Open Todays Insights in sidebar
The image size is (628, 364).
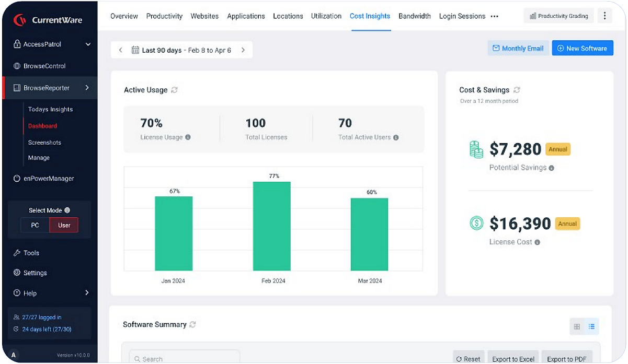click(50, 109)
